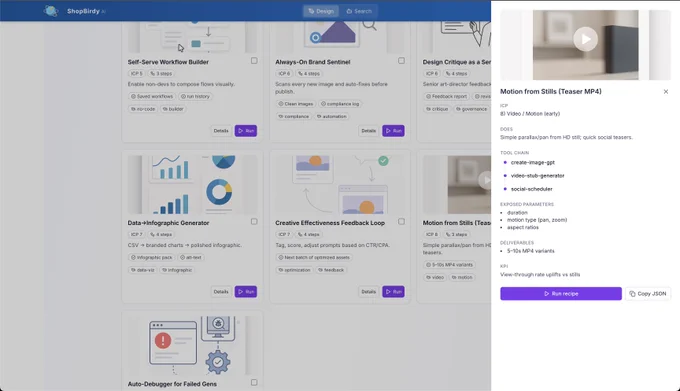Tick the Data→Infographic Generator checkbox

click(254, 222)
